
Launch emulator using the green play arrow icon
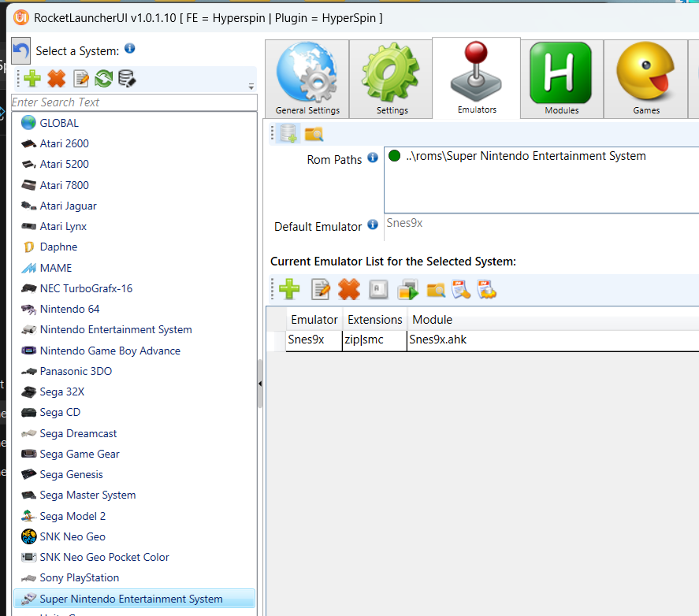point(408,289)
